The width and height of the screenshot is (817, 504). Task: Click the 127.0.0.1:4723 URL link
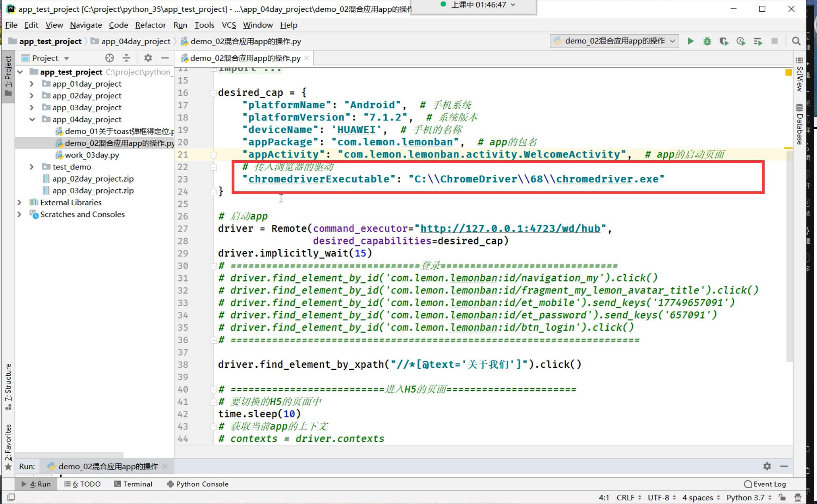tap(510, 228)
